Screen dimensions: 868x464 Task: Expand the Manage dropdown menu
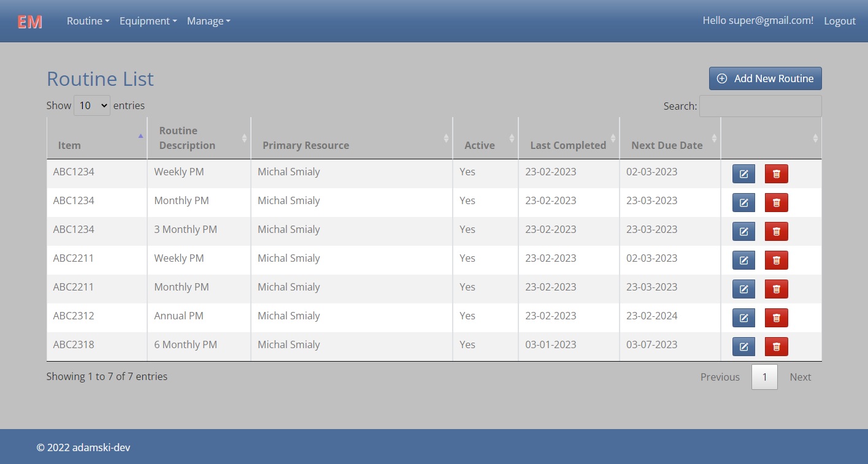209,21
